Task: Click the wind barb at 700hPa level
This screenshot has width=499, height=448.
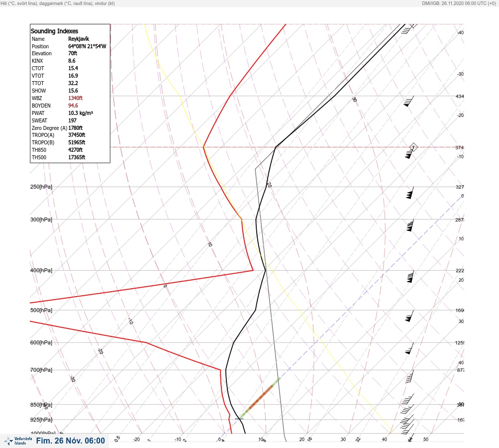Action: pos(409,376)
